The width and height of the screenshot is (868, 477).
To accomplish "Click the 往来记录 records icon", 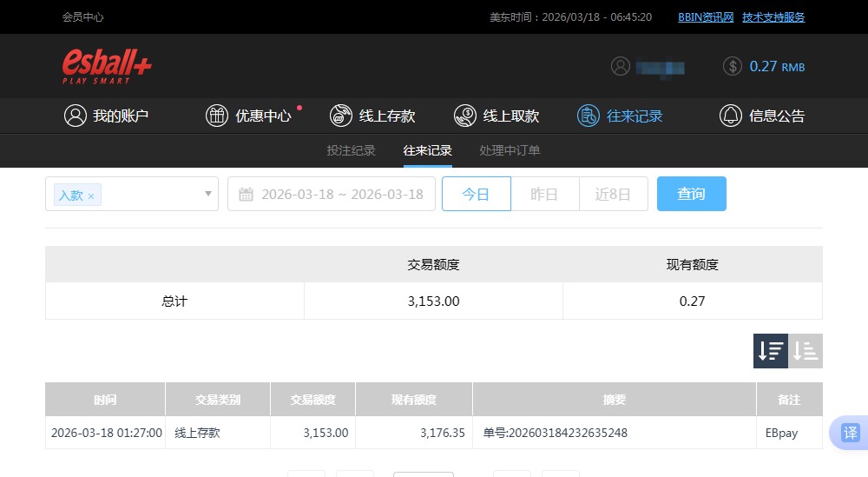I will pyautogui.click(x=589, y=116).
